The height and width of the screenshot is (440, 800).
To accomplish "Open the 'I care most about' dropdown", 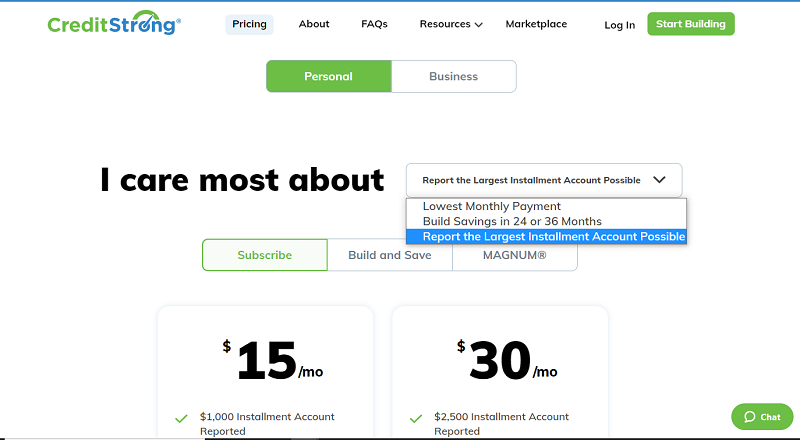I will coord(544,180).
